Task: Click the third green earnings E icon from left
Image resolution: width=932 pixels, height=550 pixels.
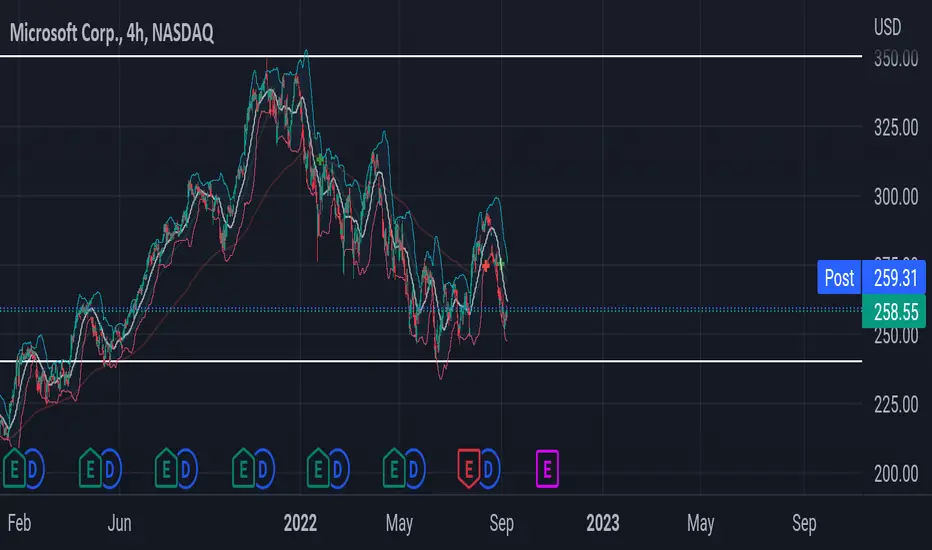Action: point(166,469)
